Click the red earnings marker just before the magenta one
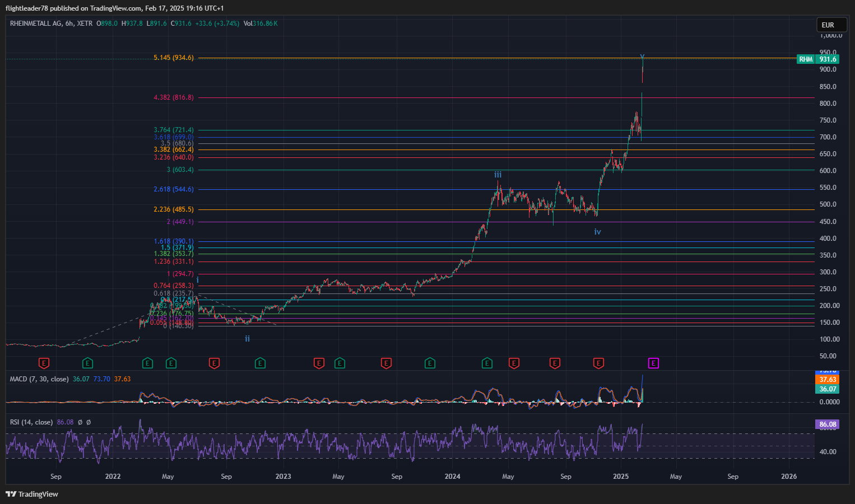 click(598, 363)
